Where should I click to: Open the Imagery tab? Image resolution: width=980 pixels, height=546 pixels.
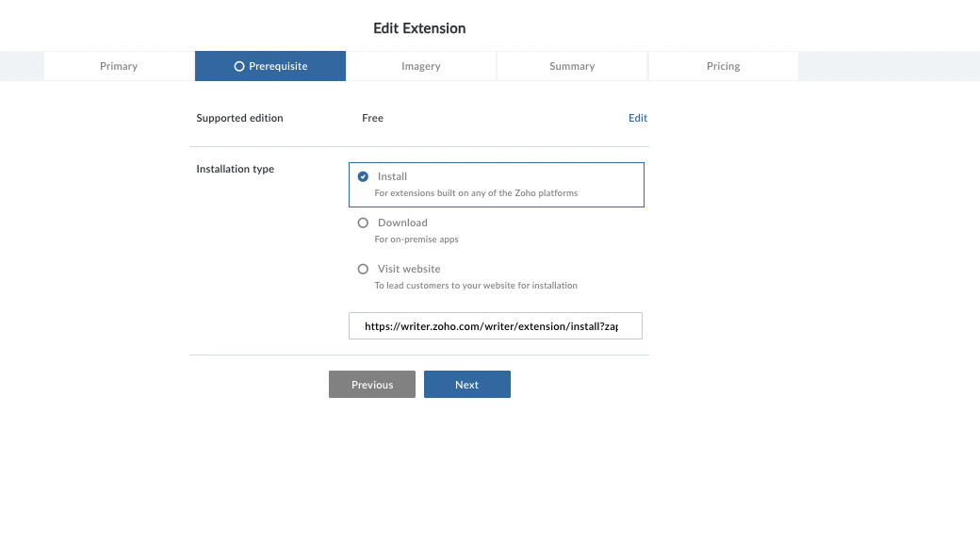point(420,66)
